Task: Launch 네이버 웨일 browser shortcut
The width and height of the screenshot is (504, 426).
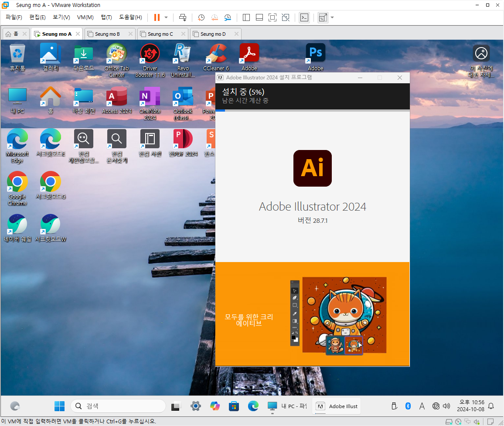Action: click(x=17, y=228)
